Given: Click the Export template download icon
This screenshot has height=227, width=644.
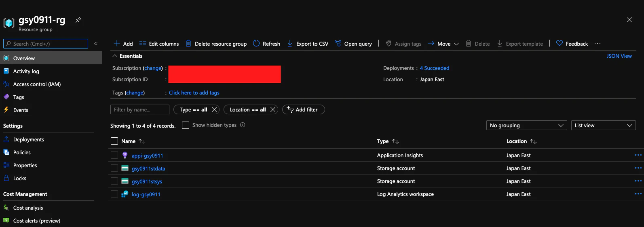Looking at the screenshot, I should (x=500, y=43).
